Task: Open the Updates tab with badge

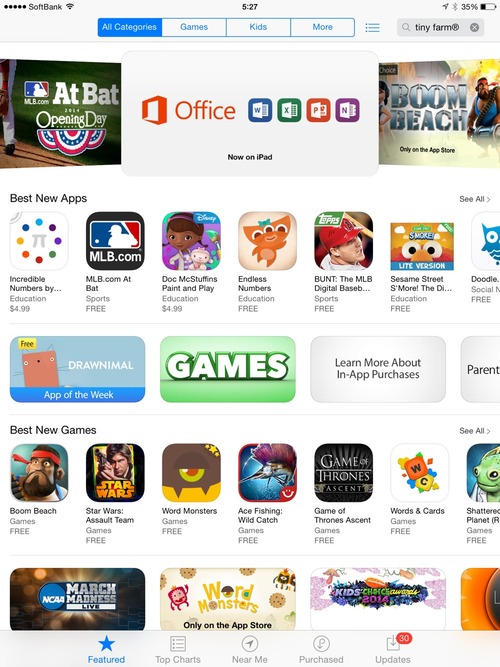Action: 393,650
